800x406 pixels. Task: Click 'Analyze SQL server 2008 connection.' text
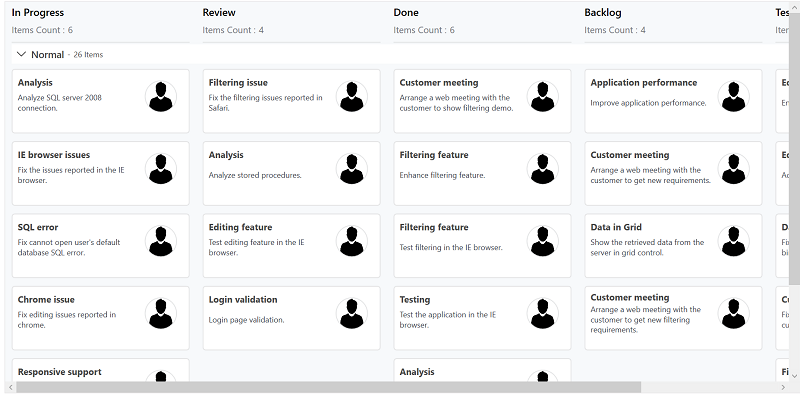click(x=60, y=103)
